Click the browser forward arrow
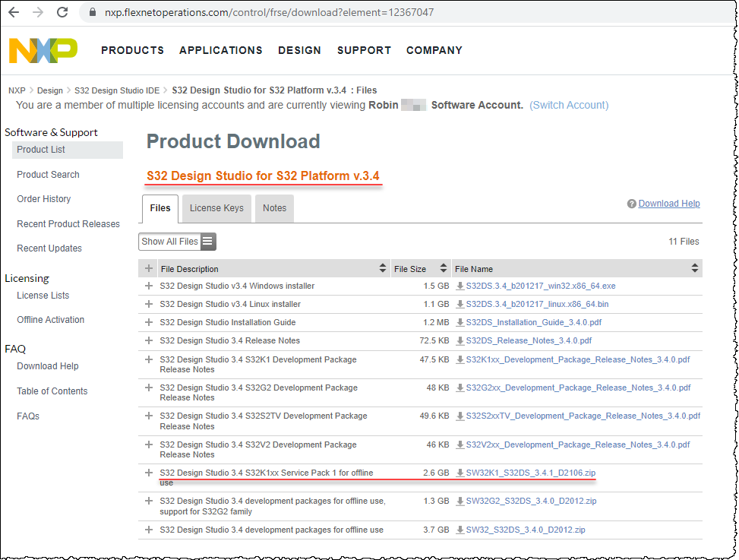Image resolution: width=739 pixels, height=560 pixels. pos(38,12)
